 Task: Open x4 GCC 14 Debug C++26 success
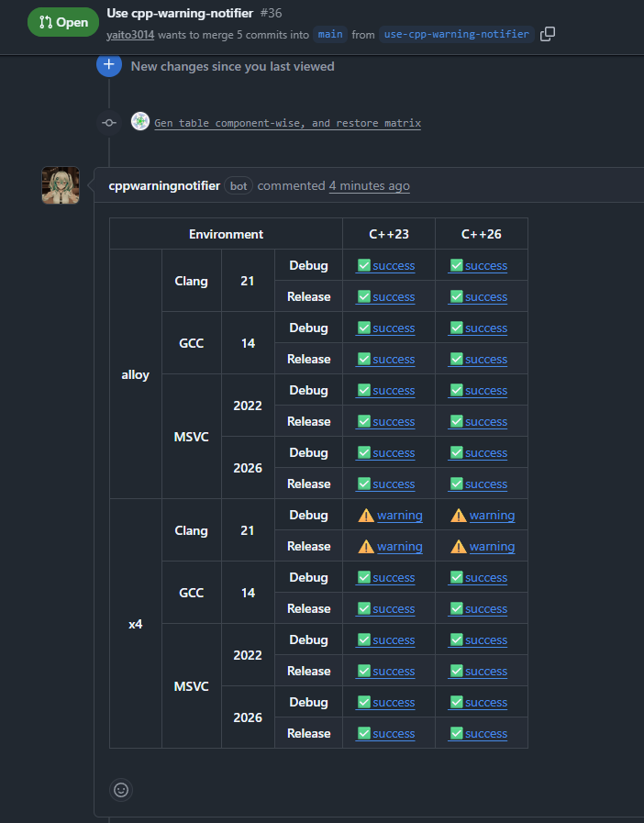(x=478, y=577)
